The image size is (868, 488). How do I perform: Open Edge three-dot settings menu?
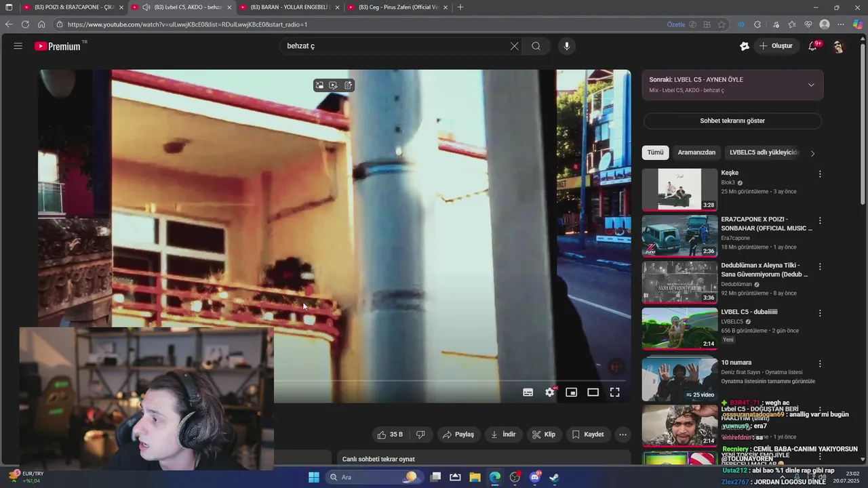841,24
